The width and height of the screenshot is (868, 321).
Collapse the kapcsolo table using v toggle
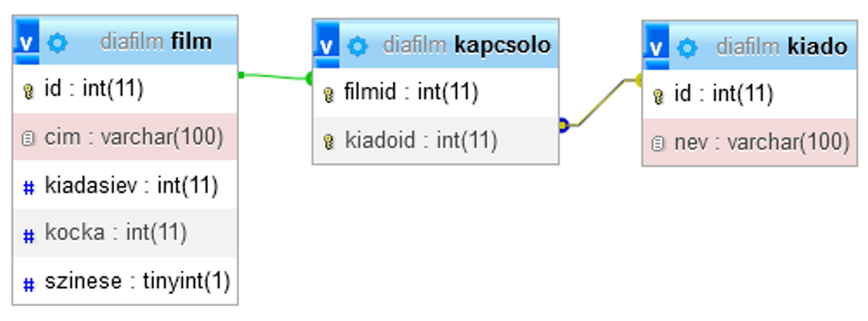pos(326,45)
